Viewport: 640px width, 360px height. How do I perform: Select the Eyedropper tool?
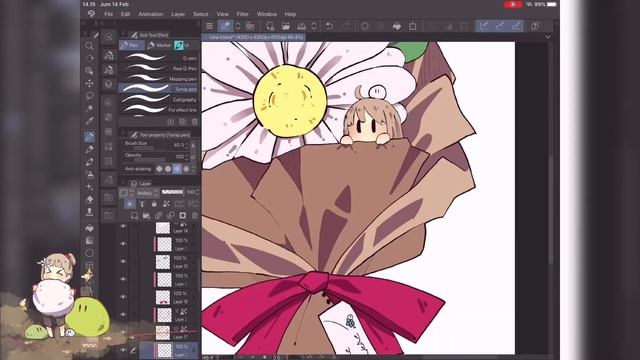[x=89, y=121]
